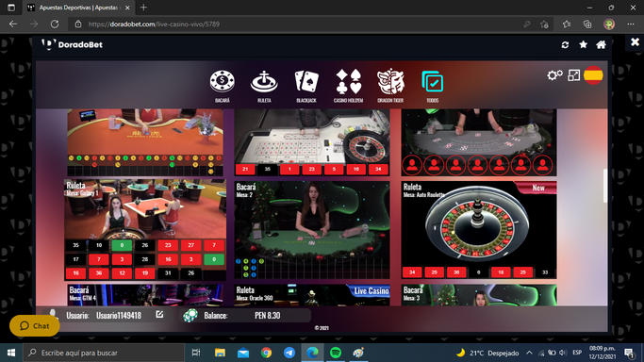The height and width of the screenshot is (362, 644).
Task: Go to DoradoBet home icon
Action: click(601, 44)
